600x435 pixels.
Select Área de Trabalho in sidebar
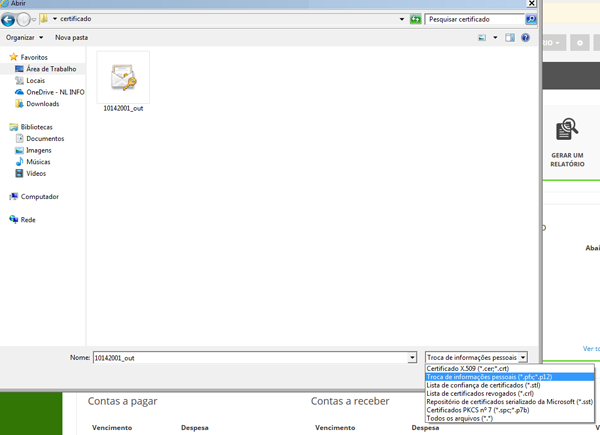pos(46,69)
